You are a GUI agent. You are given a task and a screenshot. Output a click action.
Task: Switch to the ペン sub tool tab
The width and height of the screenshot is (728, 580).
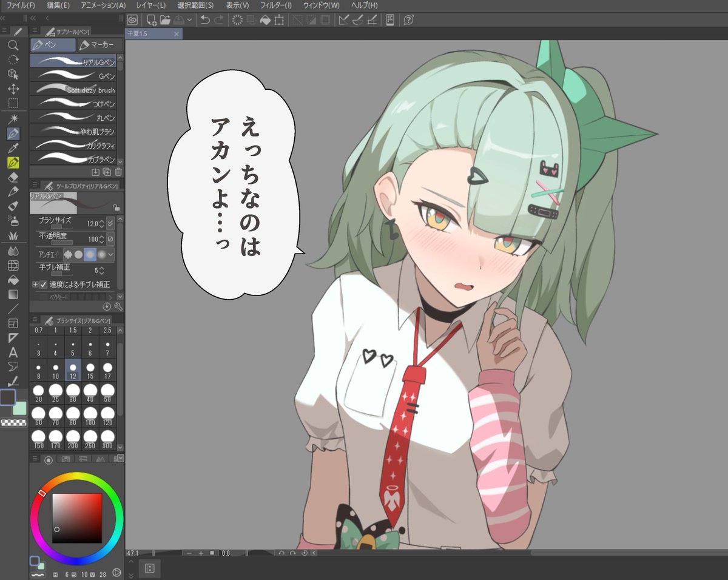[x=53, y=45]
